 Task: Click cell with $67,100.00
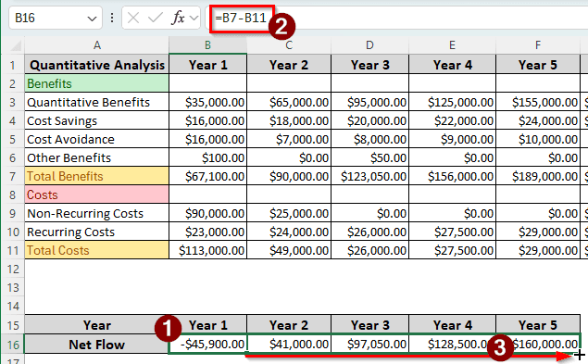click(208, 176)
